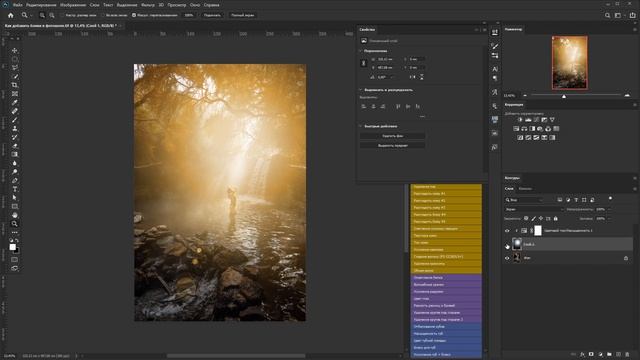Click the foreground color swatch
The image size is (640, 360).
click(x=13, y=247)
